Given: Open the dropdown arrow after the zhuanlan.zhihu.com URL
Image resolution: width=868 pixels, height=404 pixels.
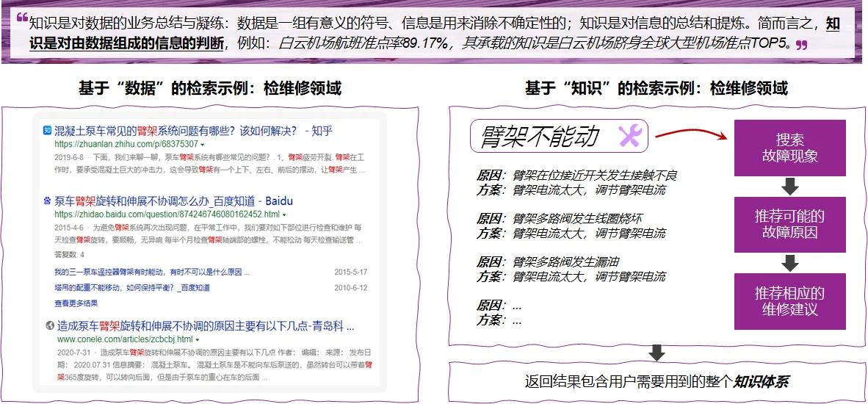Looking at the screenshot, I should pyautogui.click(x=203, y=145).
